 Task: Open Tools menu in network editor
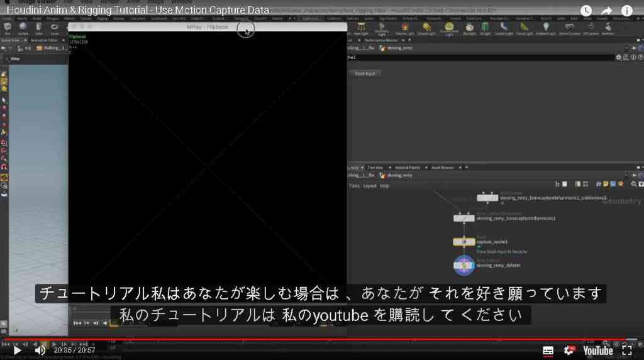[354, 186]
